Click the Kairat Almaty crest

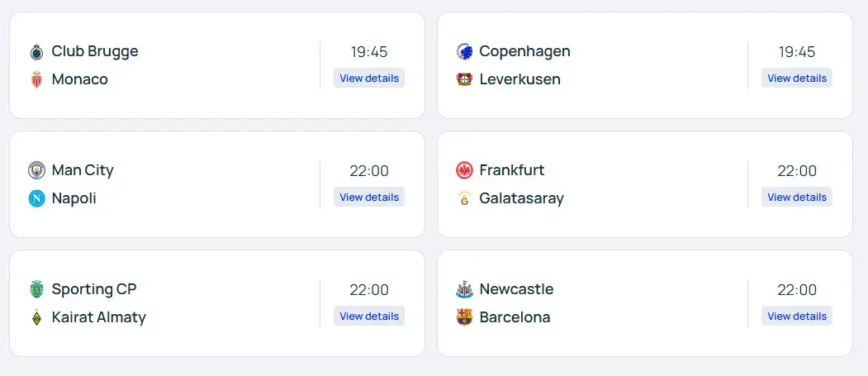click(36, 318)
